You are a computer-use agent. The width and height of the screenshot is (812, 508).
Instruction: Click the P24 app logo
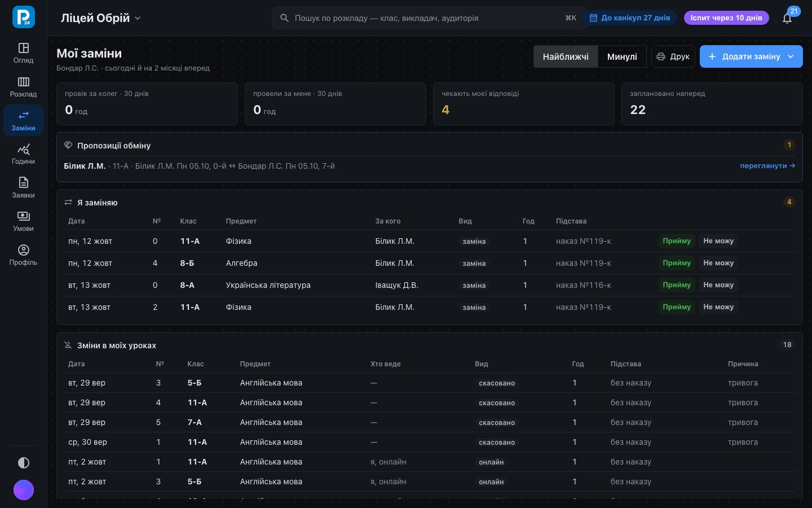pyautogui.click(x=23, y=17)
